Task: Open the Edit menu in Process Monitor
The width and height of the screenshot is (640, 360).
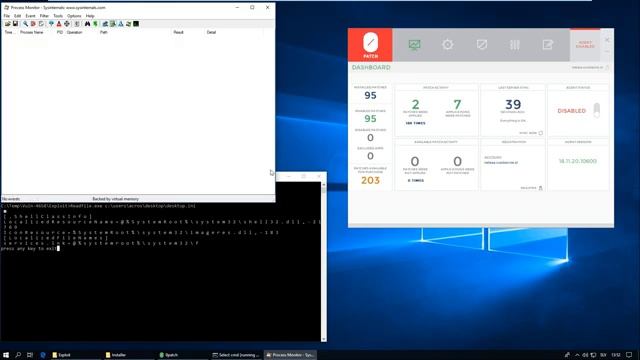Action: point(18,16)
